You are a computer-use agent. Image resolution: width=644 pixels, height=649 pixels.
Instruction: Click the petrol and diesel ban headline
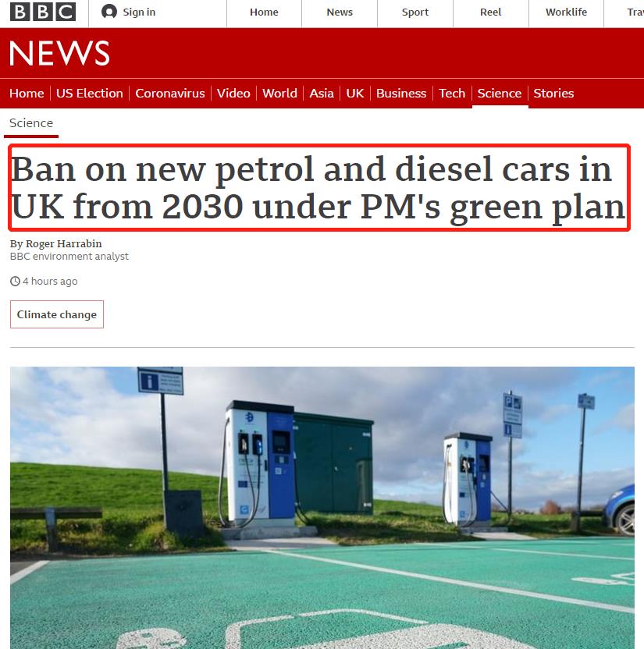click(318, 187)
